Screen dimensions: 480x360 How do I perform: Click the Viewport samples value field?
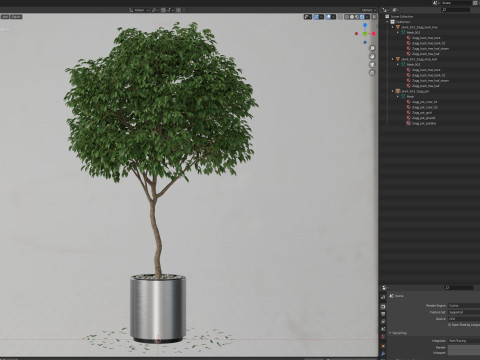pos(464,353)
